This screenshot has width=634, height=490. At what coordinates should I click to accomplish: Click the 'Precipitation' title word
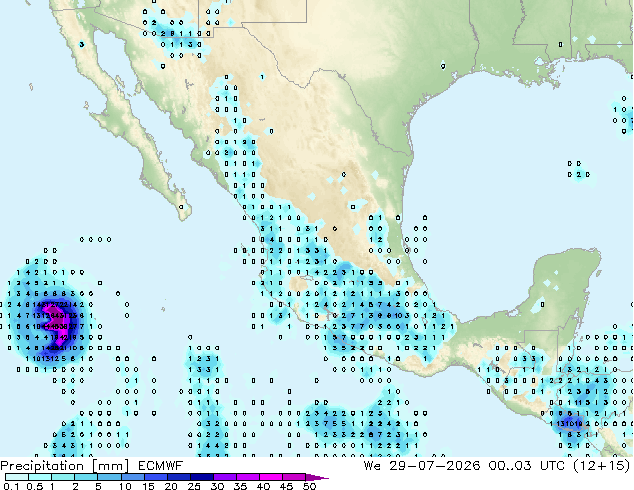point(42,466)
